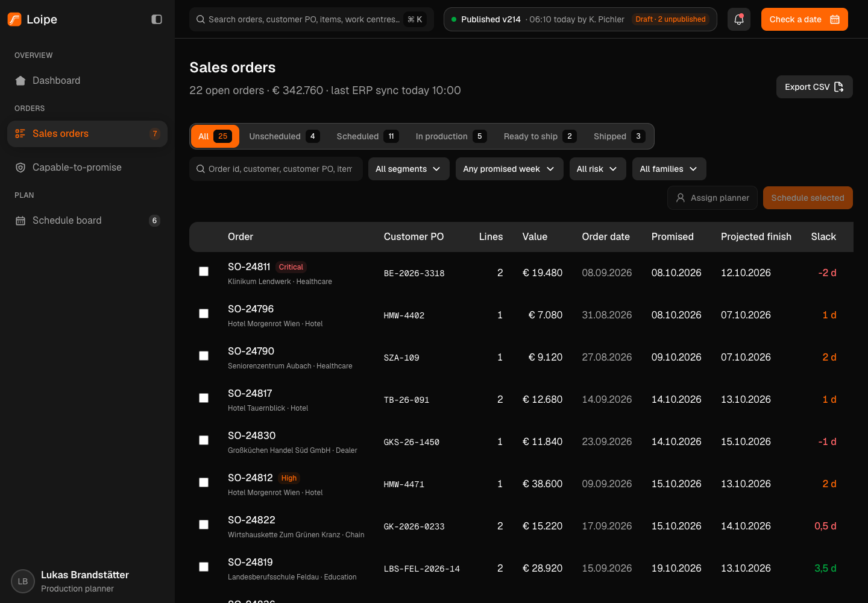Image resolution: width=868 pixels, height=603 pixels.
Task: Click the Assign planner button
Action: click(x=712, y=198)
